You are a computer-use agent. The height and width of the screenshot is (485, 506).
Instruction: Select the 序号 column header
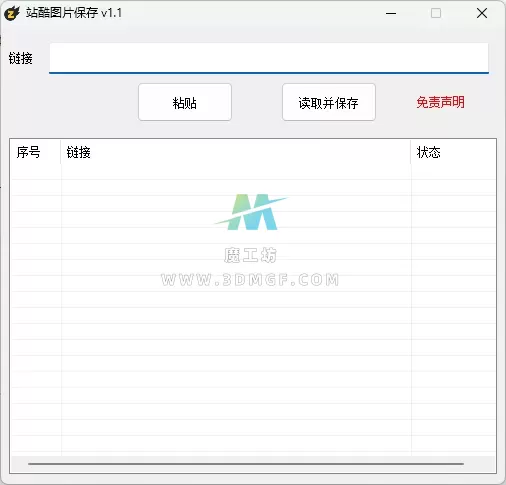[x=35, y=152]
